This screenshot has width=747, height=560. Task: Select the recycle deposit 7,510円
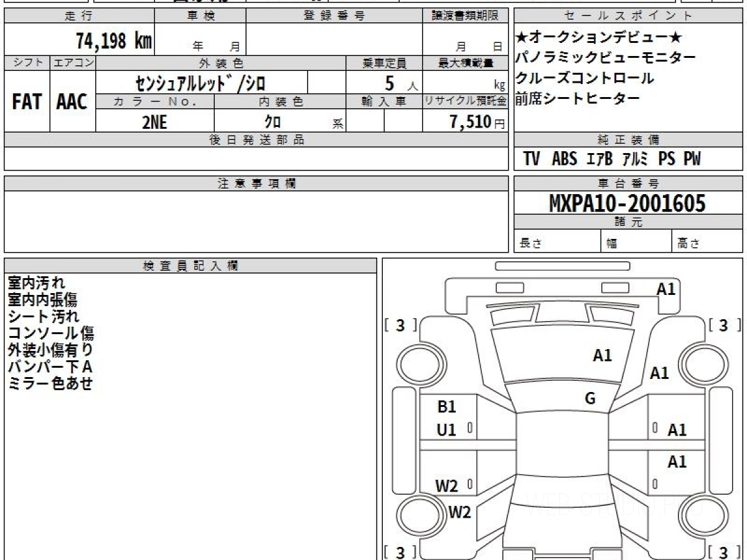[477, 122]
